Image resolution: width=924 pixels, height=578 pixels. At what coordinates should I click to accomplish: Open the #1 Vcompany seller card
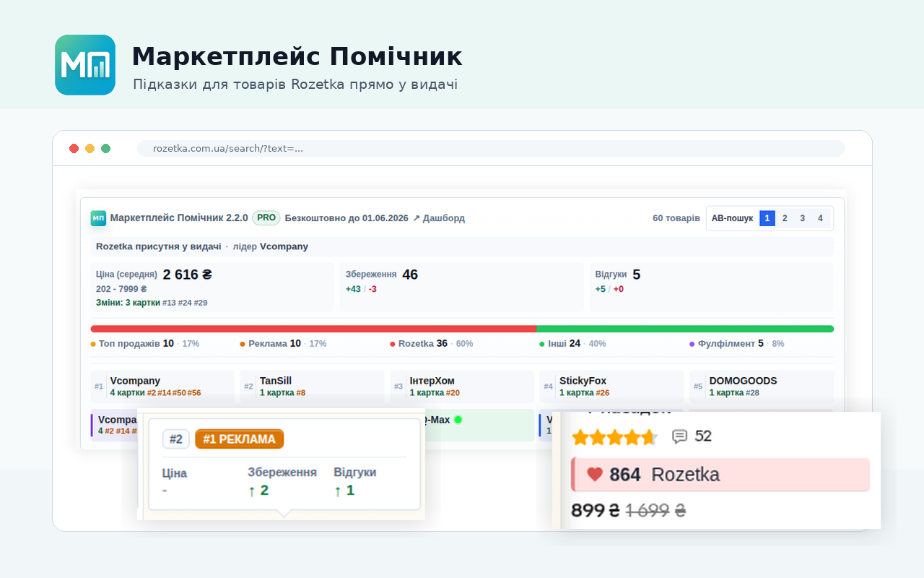(162, 387)
